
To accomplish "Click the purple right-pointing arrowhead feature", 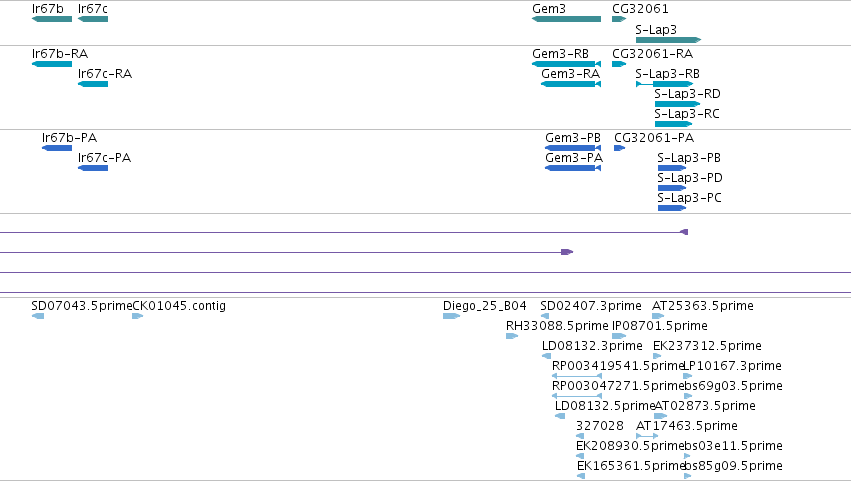I will pos(567,252).
